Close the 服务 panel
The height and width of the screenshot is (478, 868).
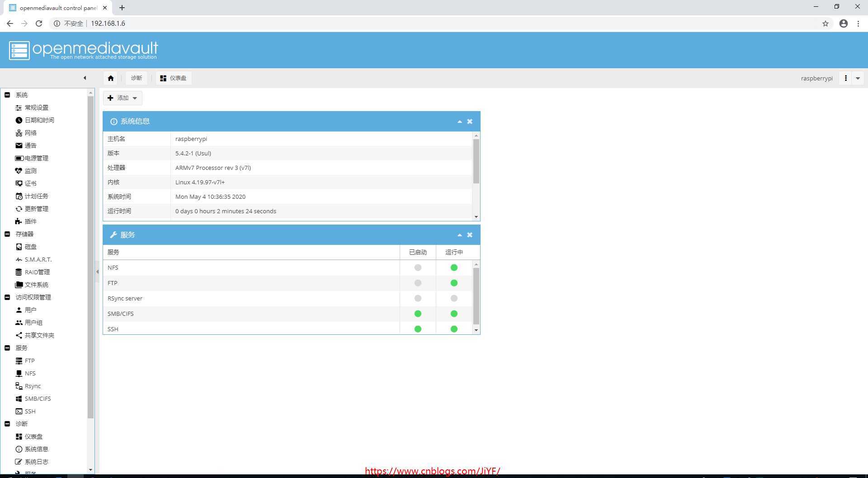(470, 235)
